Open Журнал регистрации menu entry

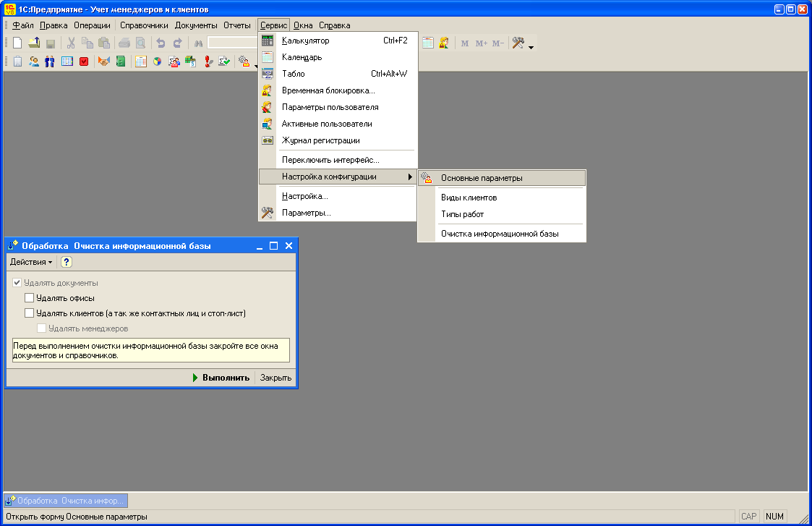(338, 140)
